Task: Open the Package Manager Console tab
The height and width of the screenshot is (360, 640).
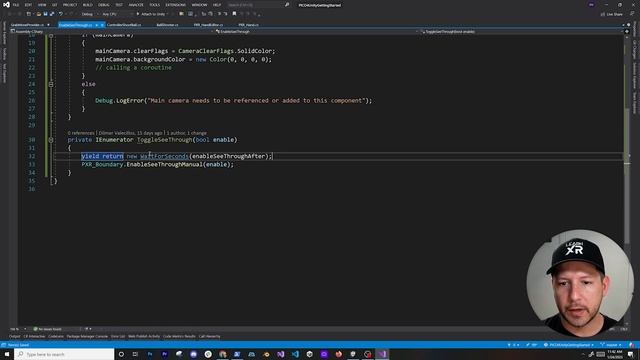Action: pos(87,336)
